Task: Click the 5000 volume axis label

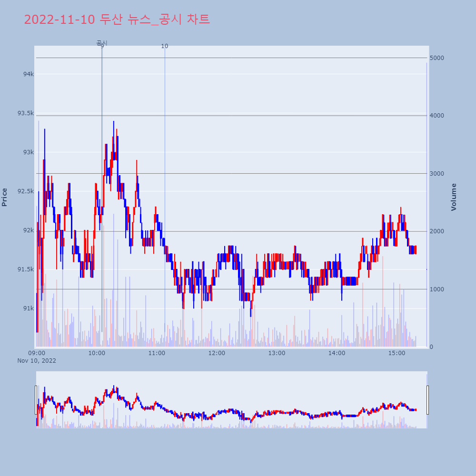Action: [437, 58]
